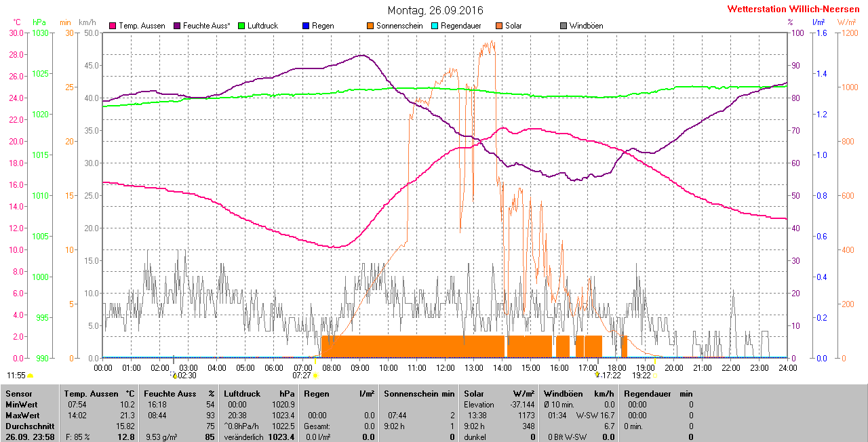This screenshot has width=868, height=442.
Task: Select the Sonnenschein legend label
Action: click(x=399, y=26)
